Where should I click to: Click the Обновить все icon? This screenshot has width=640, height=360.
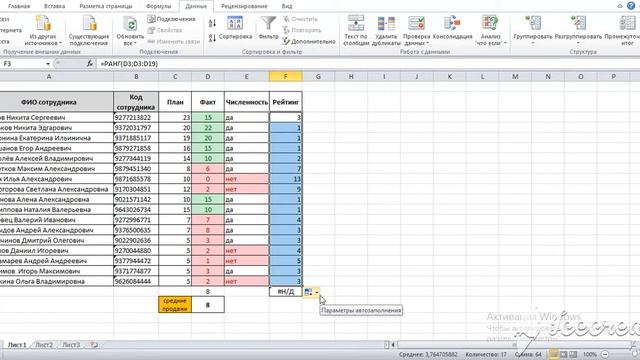[x=130, y=24]
